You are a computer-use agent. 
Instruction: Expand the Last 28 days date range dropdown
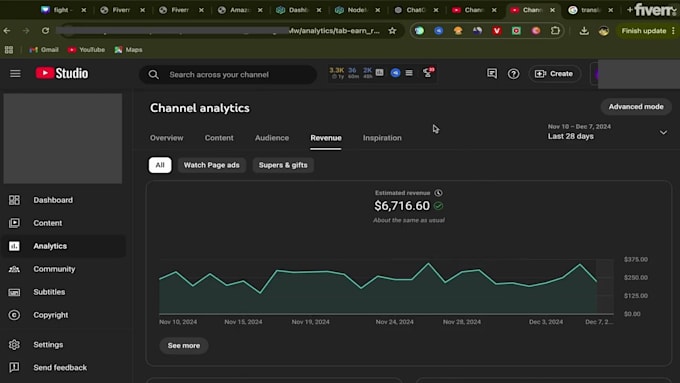click(x=663, y=132)
